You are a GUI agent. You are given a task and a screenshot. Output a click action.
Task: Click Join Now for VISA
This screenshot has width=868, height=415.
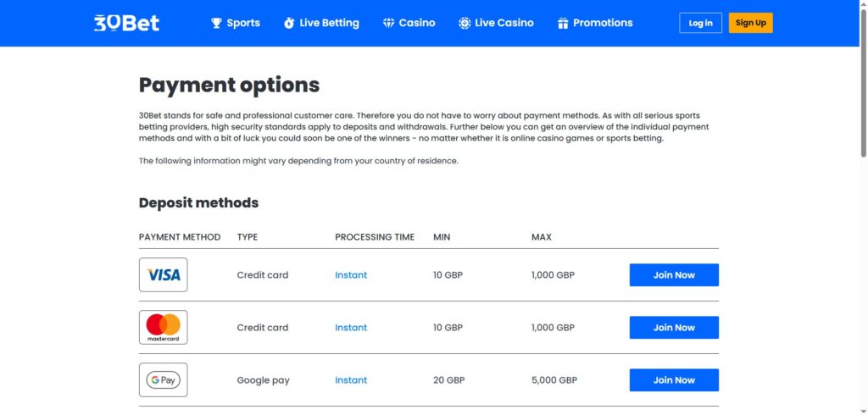[x=674, y=275]
